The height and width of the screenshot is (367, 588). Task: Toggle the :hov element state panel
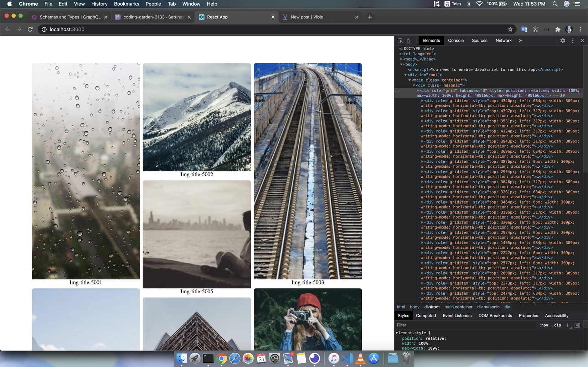point(543,325)
